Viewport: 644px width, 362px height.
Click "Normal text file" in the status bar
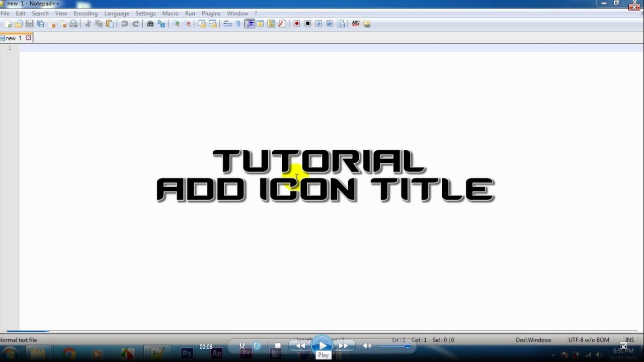[19, 340]
